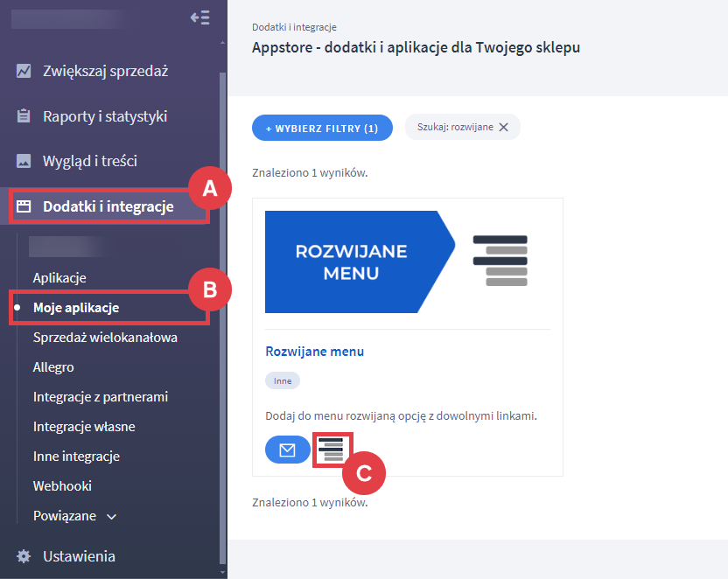Click the blue envelope contact button
The height and width of the screenshot is (579, 728).
coord(287,450)
